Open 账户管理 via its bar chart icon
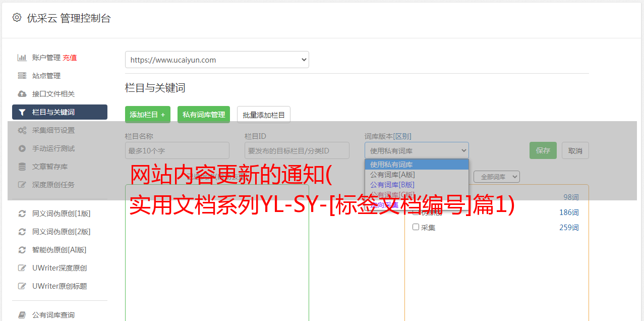 (x=22, y=58)
